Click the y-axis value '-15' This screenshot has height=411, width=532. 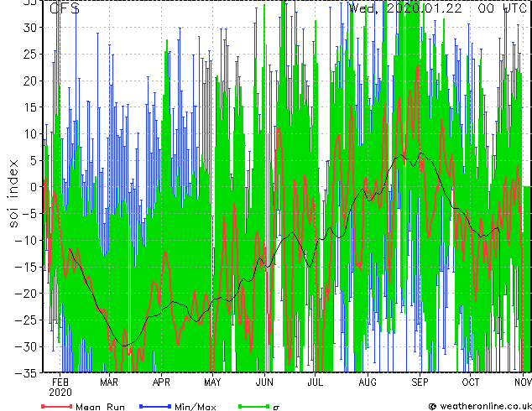(x=26, y=267)
